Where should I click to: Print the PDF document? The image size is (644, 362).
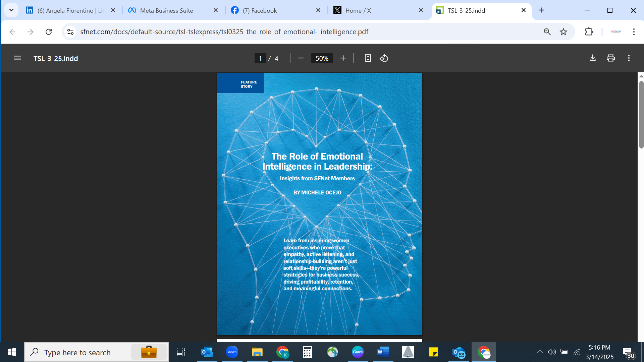click(x=611, y=58)
